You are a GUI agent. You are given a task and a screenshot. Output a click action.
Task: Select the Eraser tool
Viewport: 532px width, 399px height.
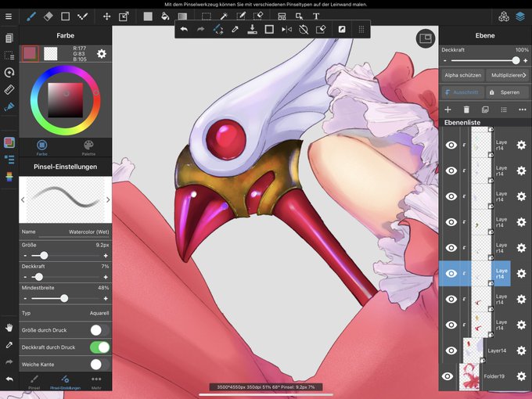click(x=49, y=16)
